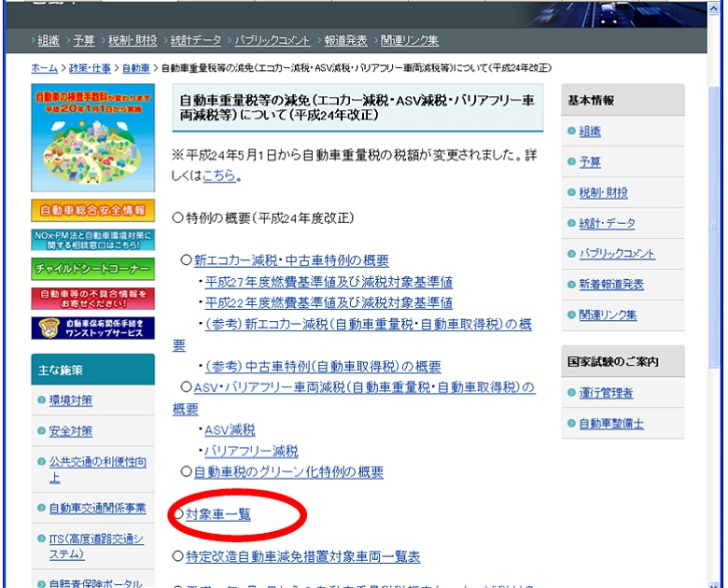This screenshot has width=728, height=588.
Task: Open 新着報道発表 in 基本情報 sidebar
Action: click(x=610, y=284)
